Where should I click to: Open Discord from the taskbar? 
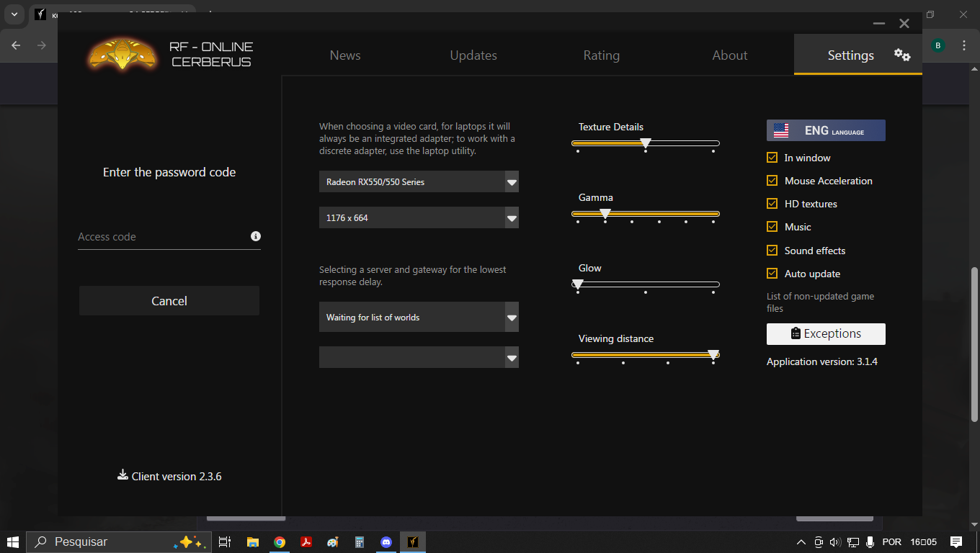386,542
